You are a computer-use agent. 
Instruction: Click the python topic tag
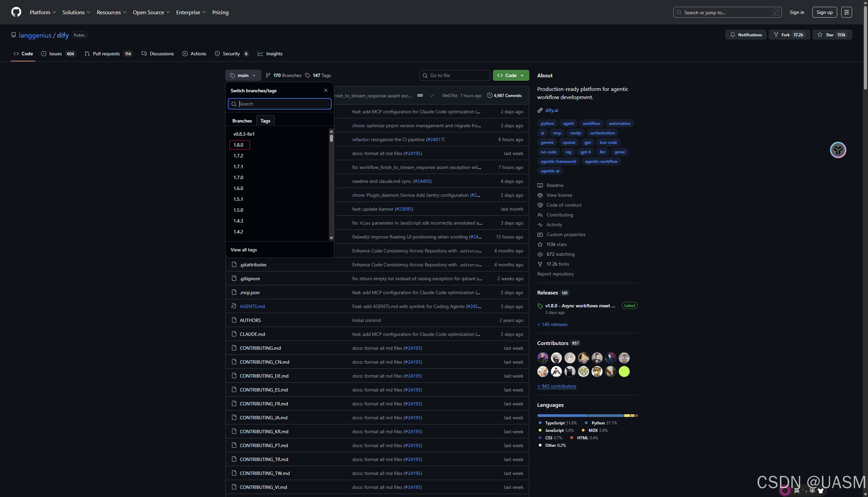tap(547, 123)
